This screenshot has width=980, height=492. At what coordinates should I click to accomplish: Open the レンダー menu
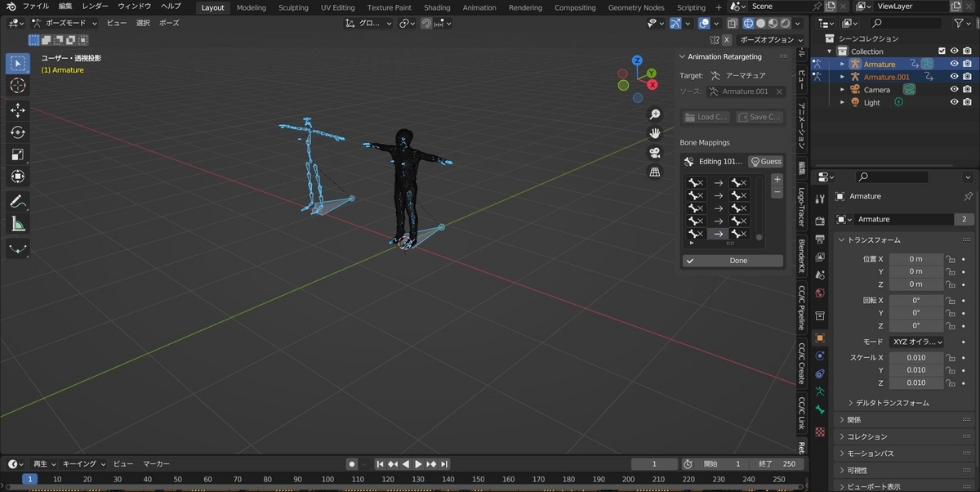(x=96, y=7)
